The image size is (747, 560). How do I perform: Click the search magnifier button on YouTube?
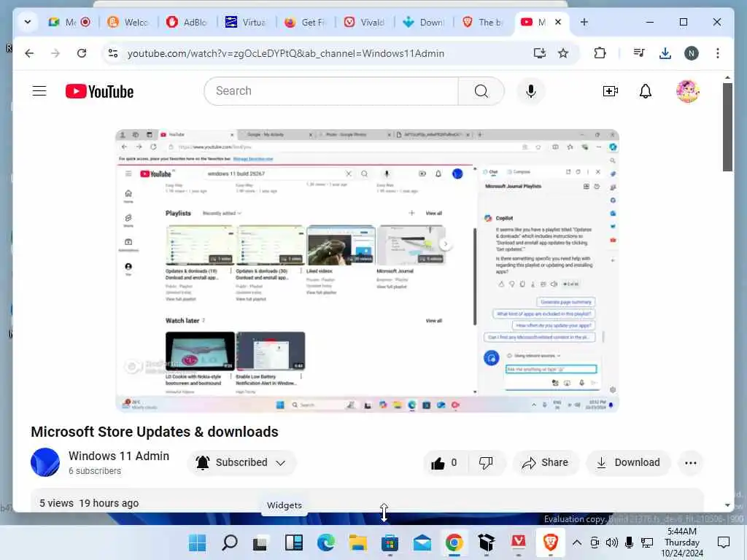(x=481, y=91)
